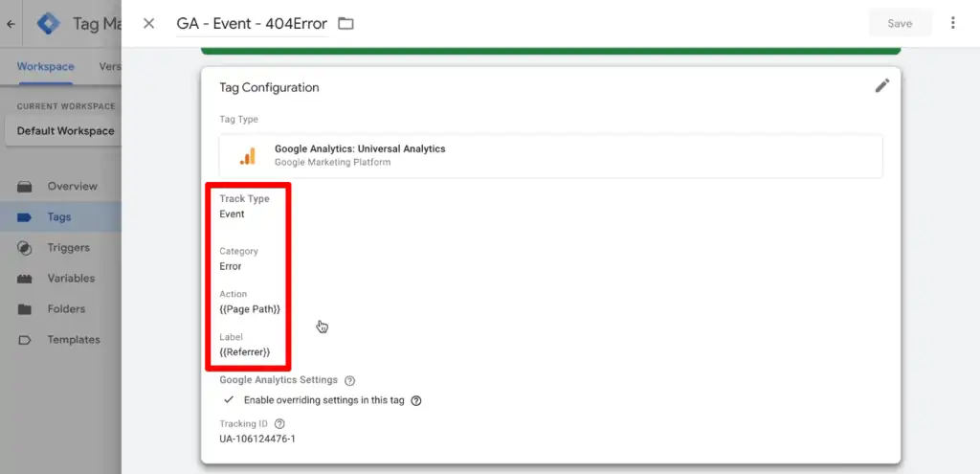Viewport: 980px width, 474px height.
Task: Switch to the Versions tab
Action: [x=109, y=67]
